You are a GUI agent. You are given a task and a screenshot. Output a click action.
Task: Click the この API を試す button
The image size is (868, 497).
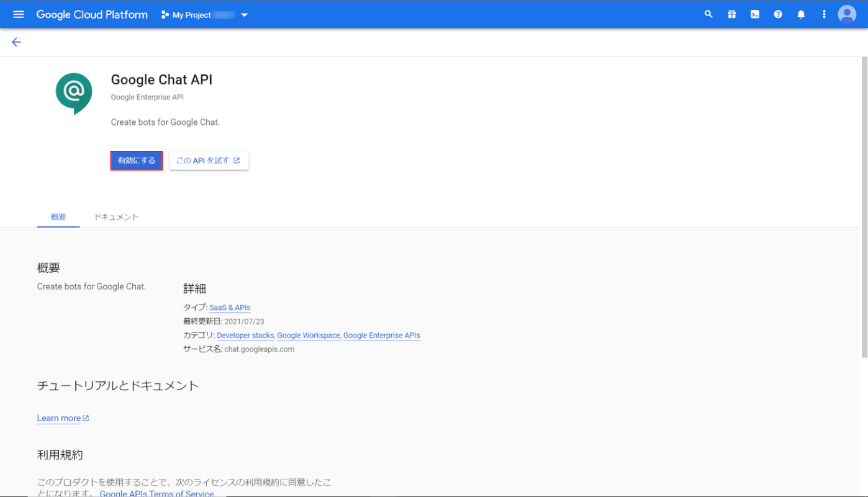tap(209, 160)
